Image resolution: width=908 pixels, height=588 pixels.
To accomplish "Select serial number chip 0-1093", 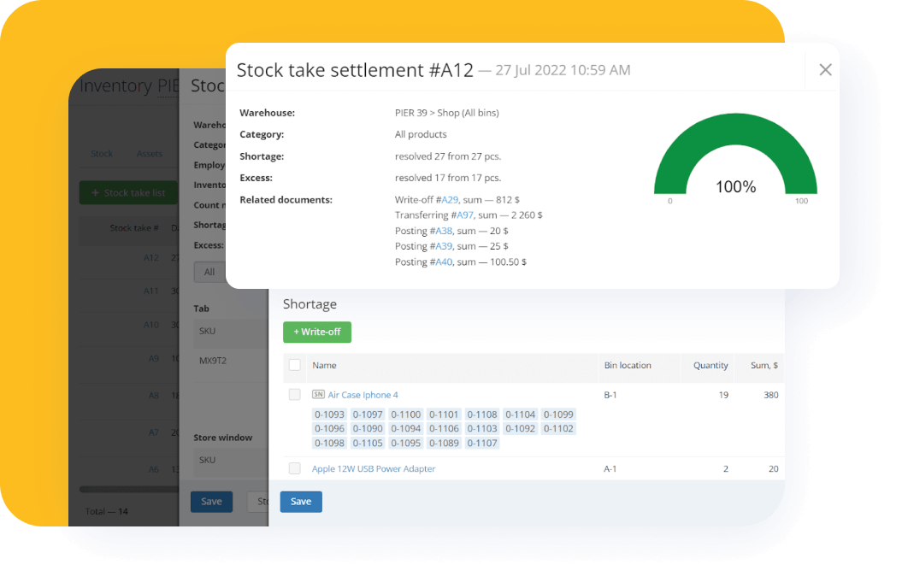I will 329,414.
